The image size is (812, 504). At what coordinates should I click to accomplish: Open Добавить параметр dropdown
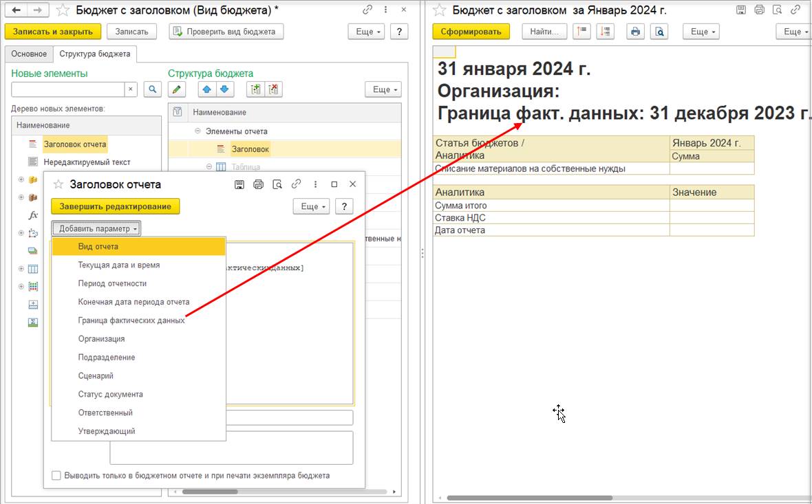click(96, 228)
